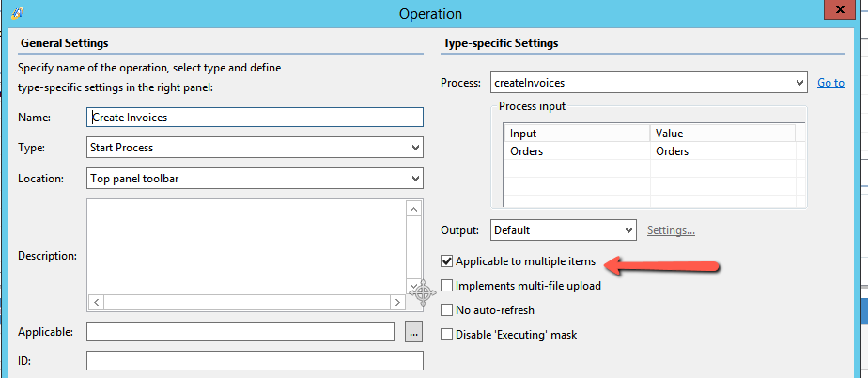The height and width of the screenshot is (378, 868).
Task: Expand the Process dropdown showing createInvoices
Action: click(x=648, y=83)
